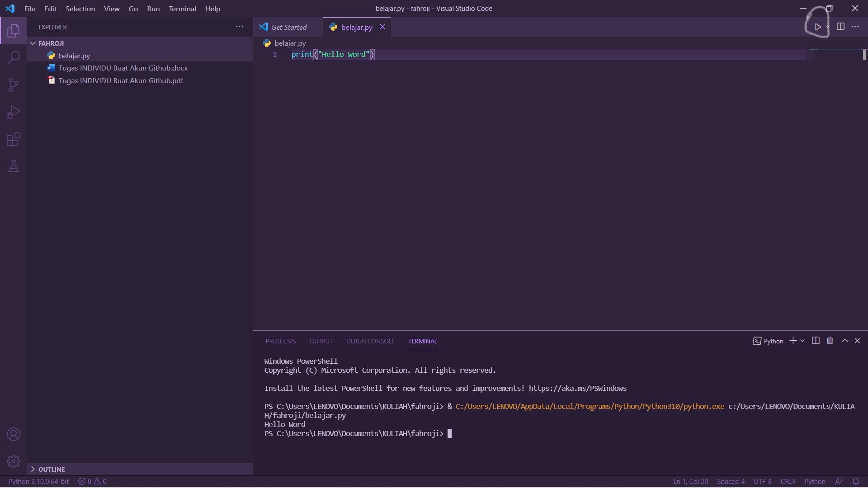Open the Explorer sidebar icon
Screen dimensions: 868x488
pos(13,31)
